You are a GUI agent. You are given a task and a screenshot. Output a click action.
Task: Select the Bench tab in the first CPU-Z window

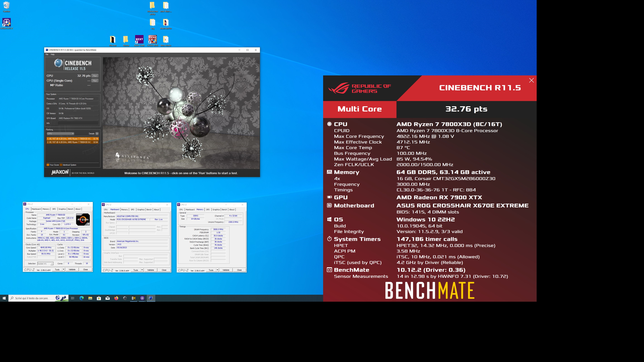tap(70, 209)
